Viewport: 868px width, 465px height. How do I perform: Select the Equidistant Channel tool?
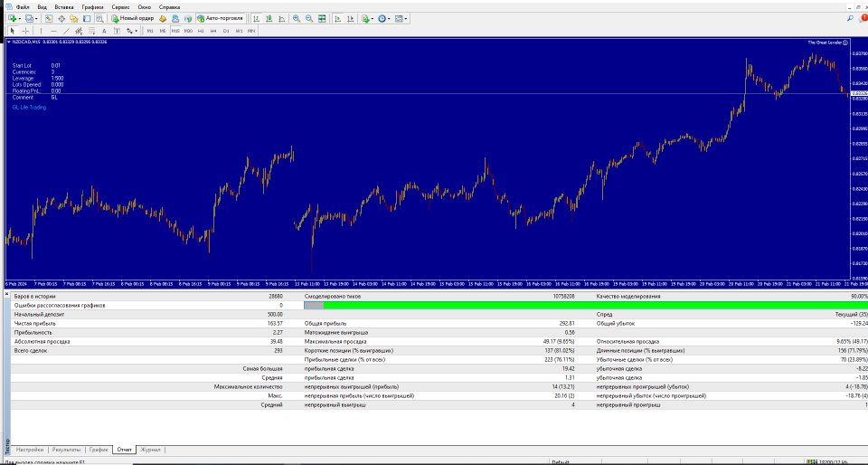(79, 31)
